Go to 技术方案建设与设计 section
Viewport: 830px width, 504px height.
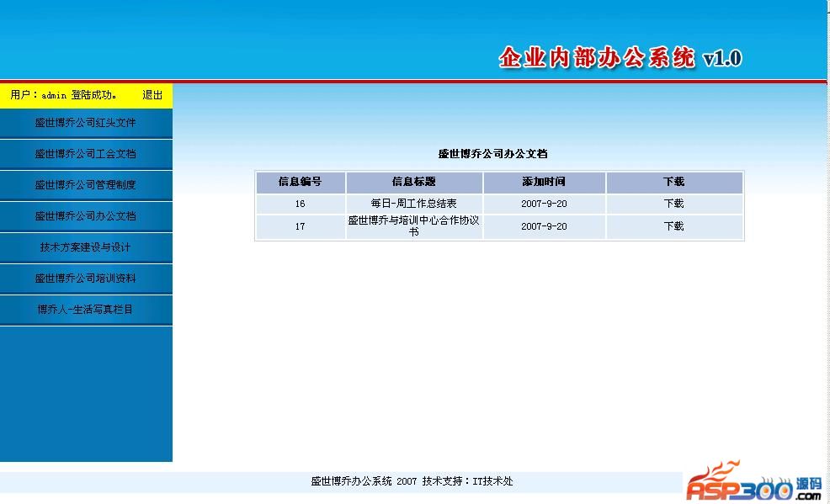(85, 247)
